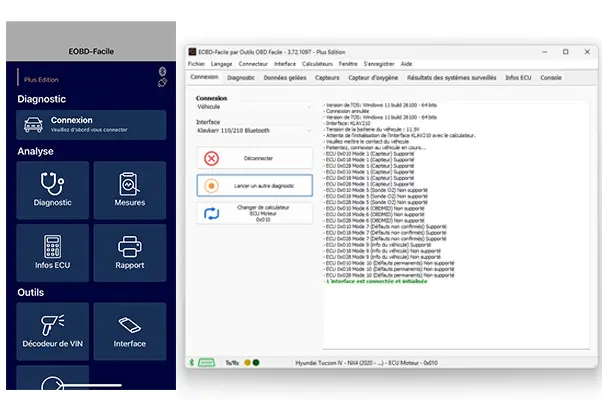Open the Fichier menu
This screenshot has width=602, height=400.
pyautogui.click(x=196, y=64)
